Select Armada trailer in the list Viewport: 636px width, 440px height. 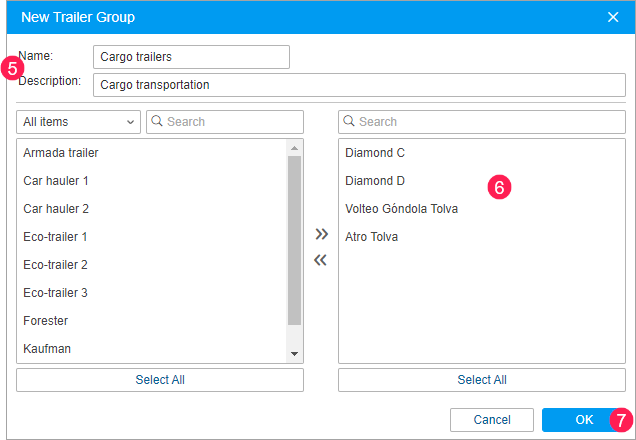(61, 153)
